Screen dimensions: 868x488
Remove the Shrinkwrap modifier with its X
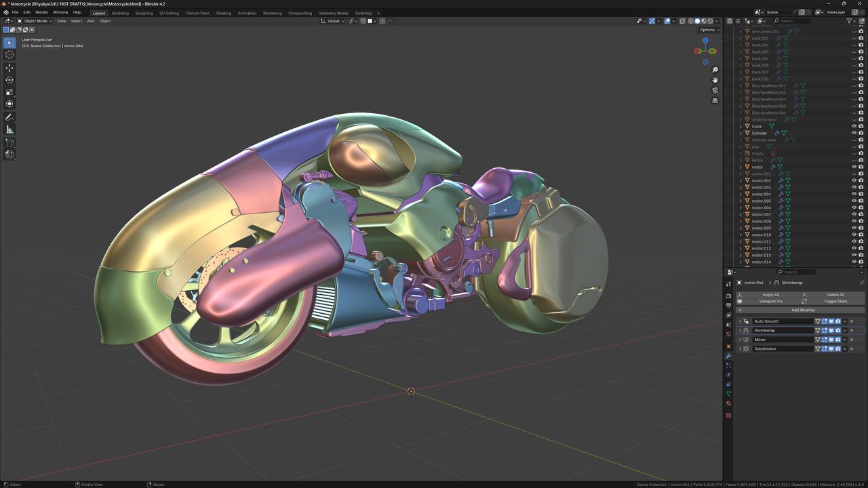click(852, 331)
